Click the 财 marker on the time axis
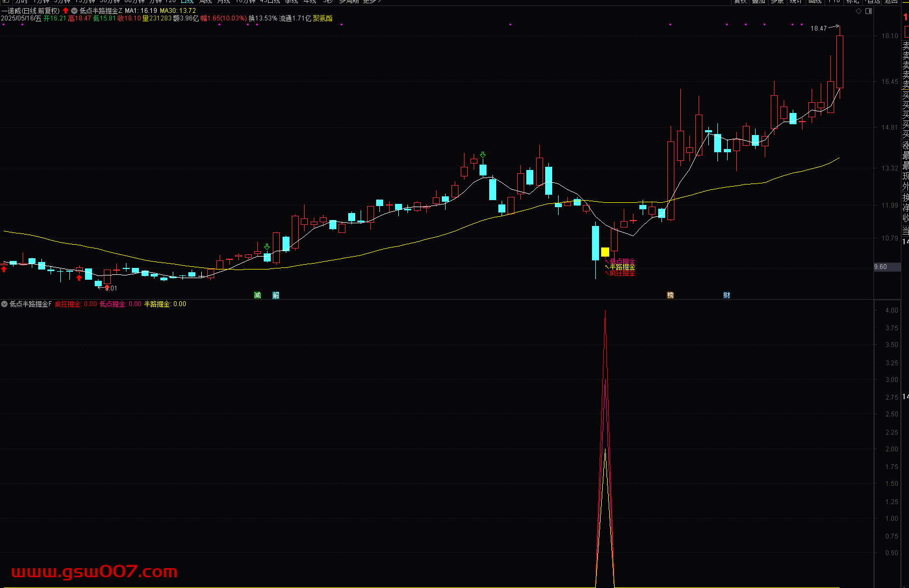Viewport: 909px width, 588px height. pyautogui.click(x=727, y=295)
